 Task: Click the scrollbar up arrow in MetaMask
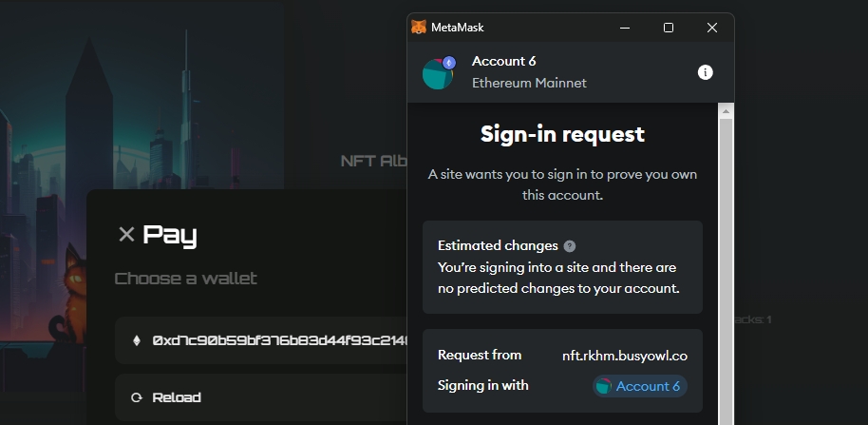[726, 110]
